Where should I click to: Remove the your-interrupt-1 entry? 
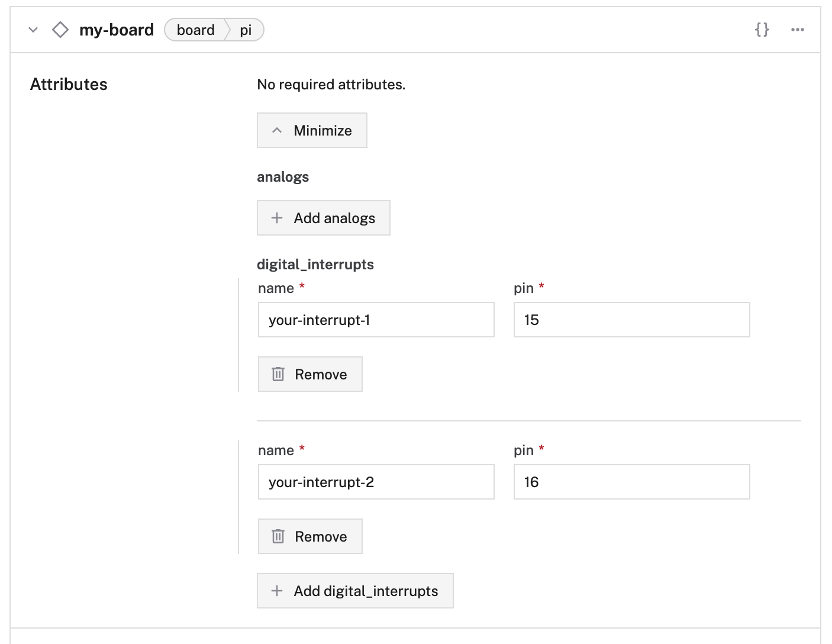(x=309, y=374)
